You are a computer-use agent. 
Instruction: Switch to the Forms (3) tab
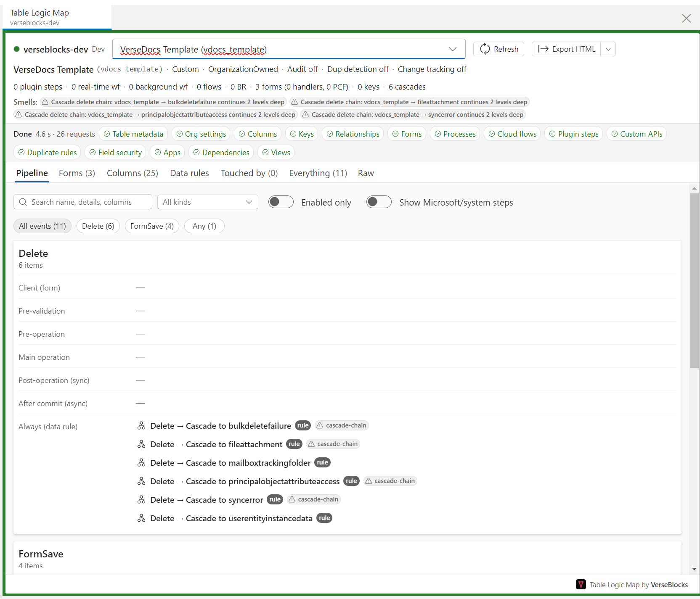click(77, 173)
